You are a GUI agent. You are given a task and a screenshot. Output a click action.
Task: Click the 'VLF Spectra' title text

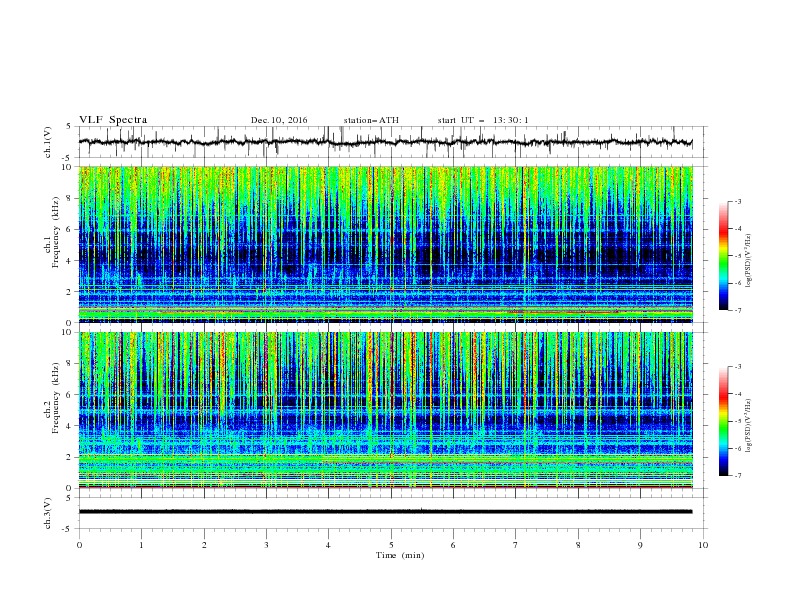pos(113,120)
